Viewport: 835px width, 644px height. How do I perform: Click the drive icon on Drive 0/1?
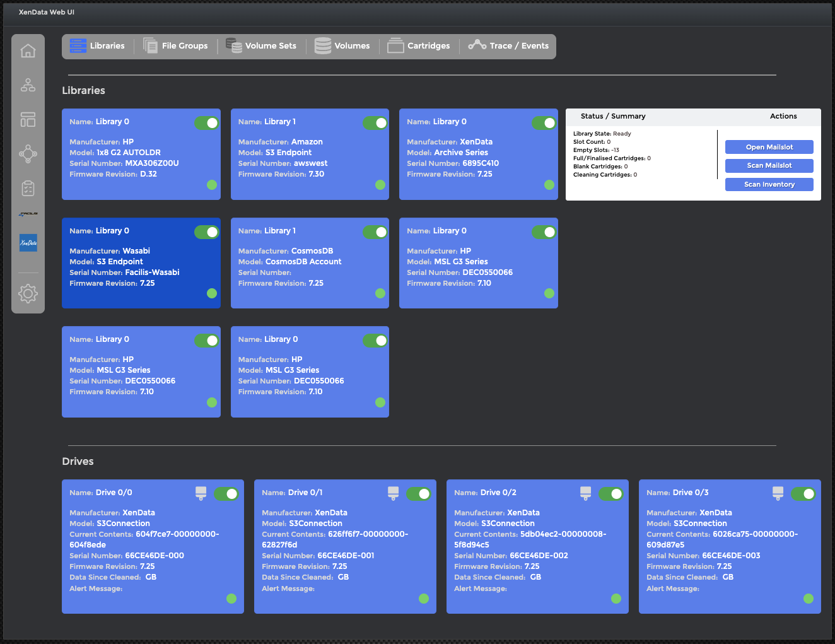pyautogui.click(x=394, y=493)
